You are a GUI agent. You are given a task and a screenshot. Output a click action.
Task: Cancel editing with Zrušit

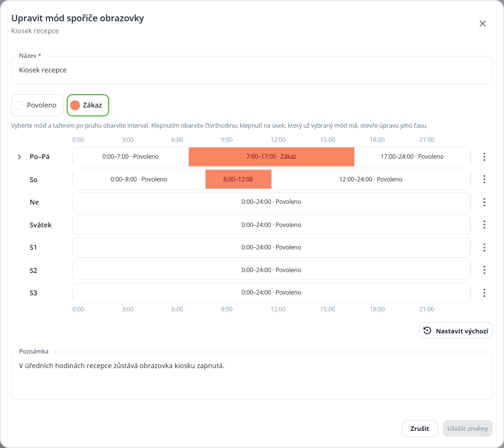(420, 429)
